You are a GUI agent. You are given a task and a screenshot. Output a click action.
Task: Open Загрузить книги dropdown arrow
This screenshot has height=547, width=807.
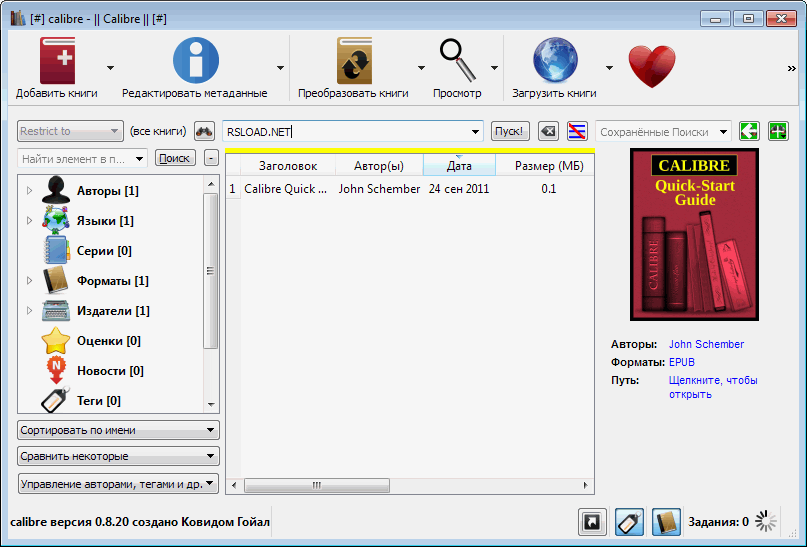coord(609,68)
